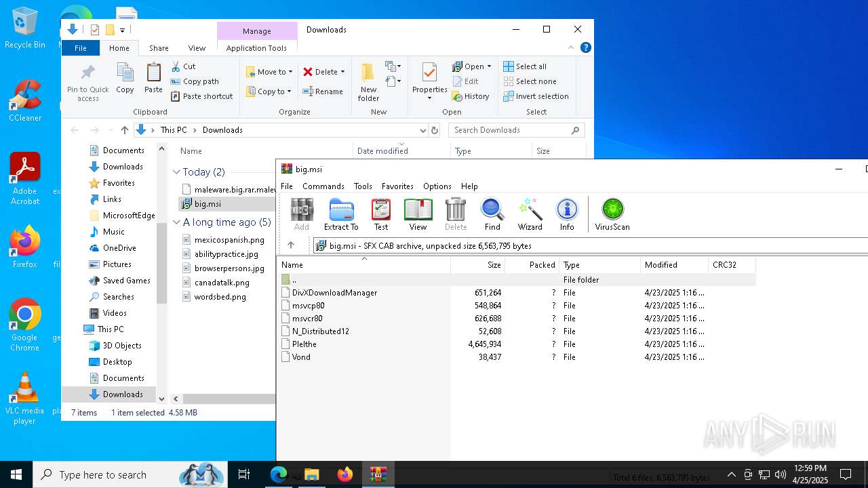Open the Tools menu in WinRAR
This screenshot has width=868, height=488.
(x=363, y=186)
